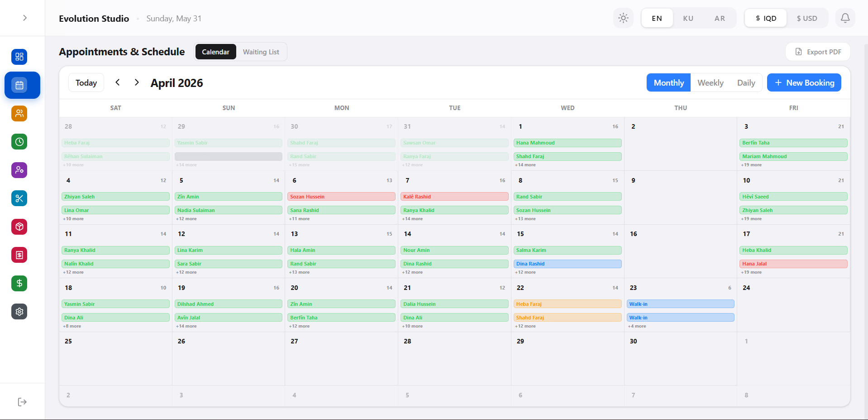Select the empty April 9 day cell
Screen dimensions: 868x420
point(681,198)
